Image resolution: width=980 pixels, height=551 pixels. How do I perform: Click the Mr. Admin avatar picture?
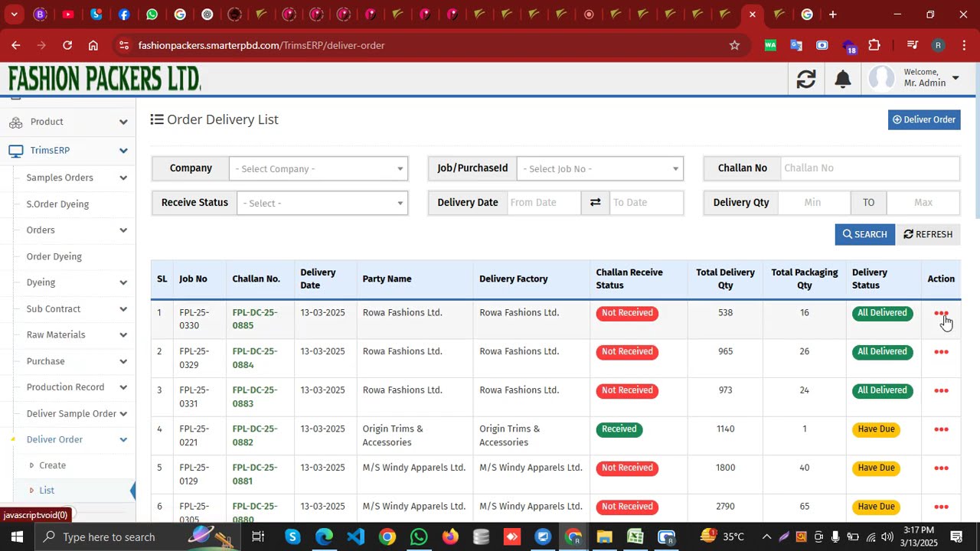point(882,78)
